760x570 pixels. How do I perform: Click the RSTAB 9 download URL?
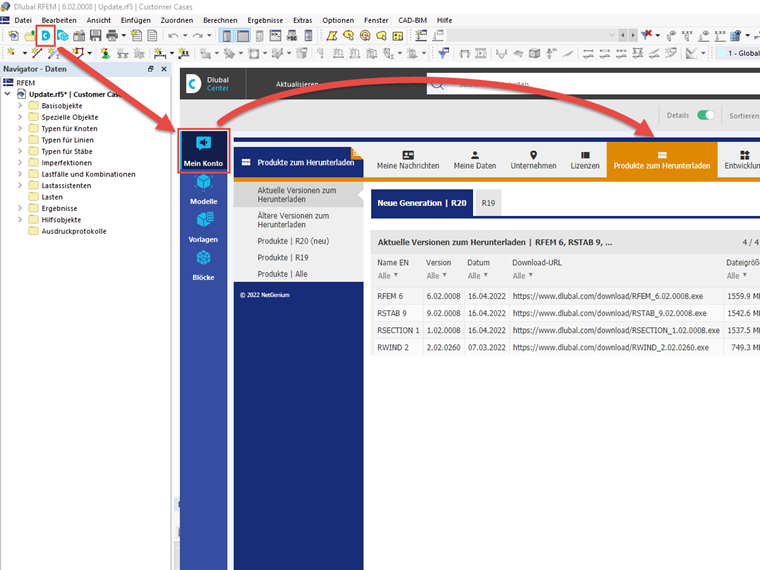[609, 313]
